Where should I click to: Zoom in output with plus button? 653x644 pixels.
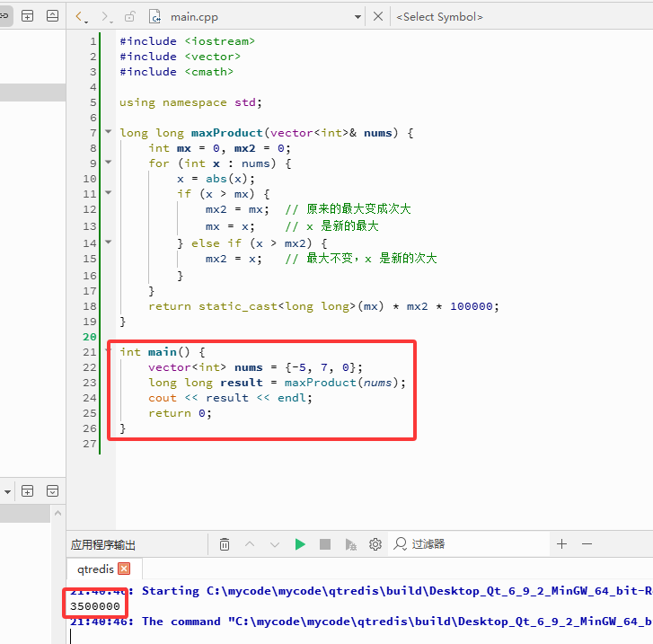pyautogui.click(x=561, y=544)
